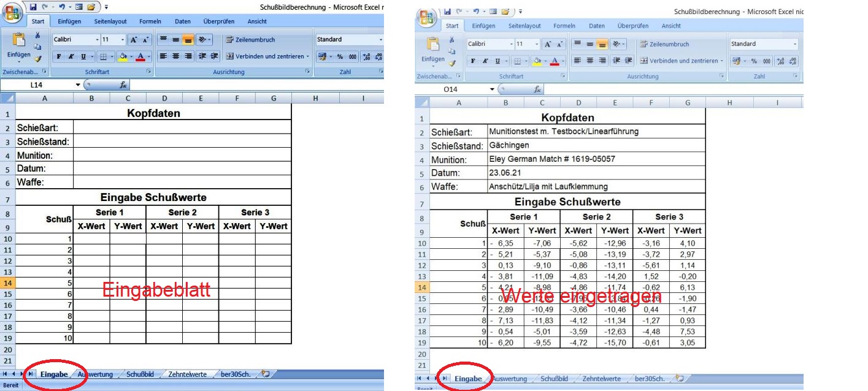
Task: Toggle italic K button in right window
Action: pos(485,61)
